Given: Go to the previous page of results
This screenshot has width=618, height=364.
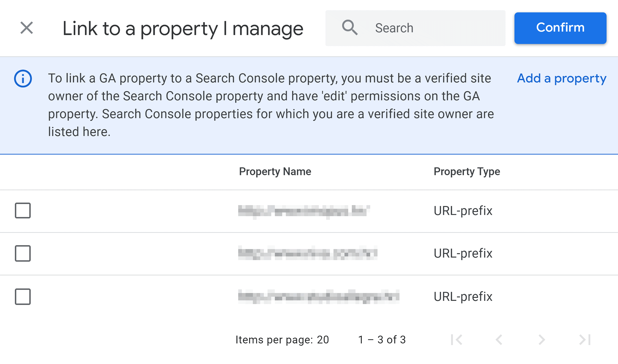Looking at the screenshot, I should [499, 340].
